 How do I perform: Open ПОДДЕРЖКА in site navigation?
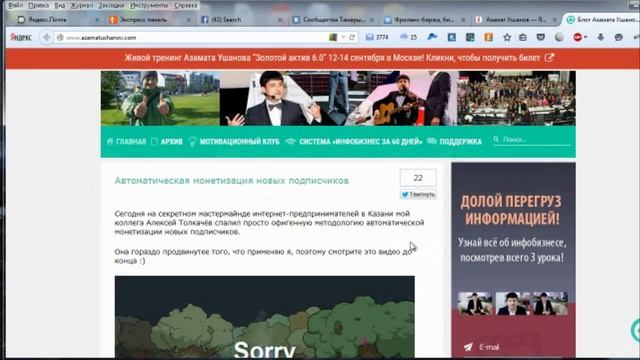pyautogui.click(x=455, y=141)
